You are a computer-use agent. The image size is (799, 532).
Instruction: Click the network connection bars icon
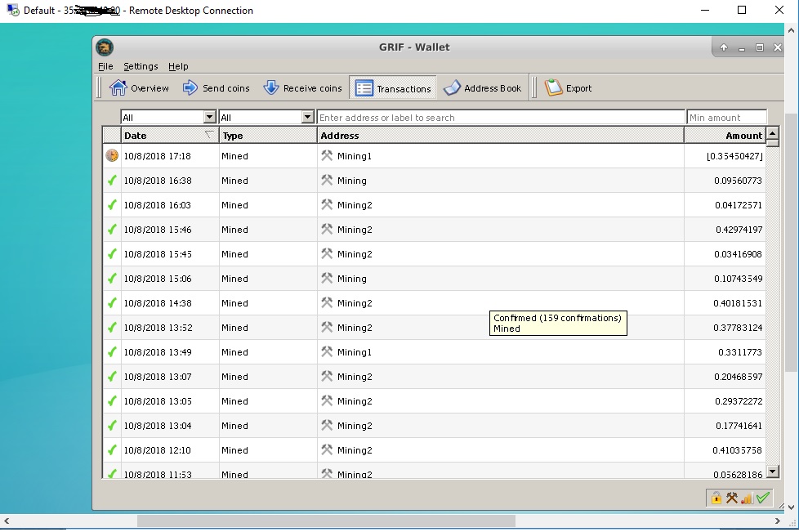point(747,498)
